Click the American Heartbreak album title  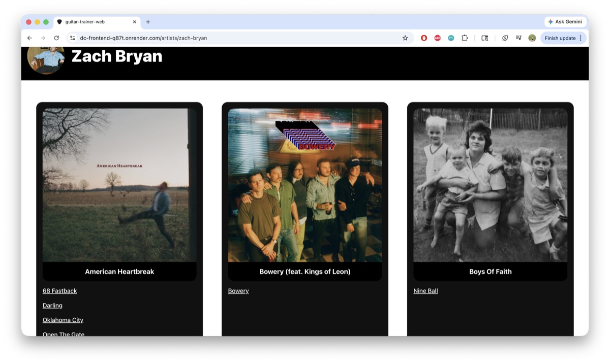tap(119, 272)
